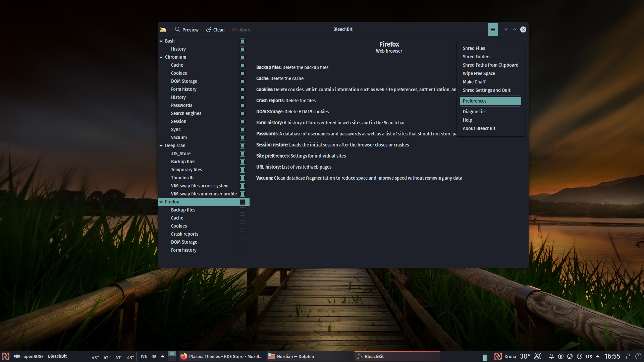This screenshot has width=644, height=362.
Task: Show hidden system tray icons next to the clock
Action: 598,356
